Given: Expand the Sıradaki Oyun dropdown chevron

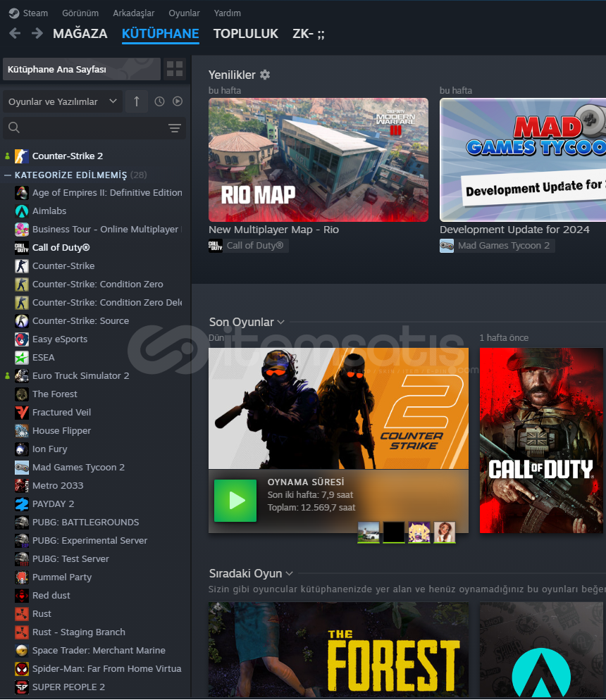Looking at the screenshot, I should click(x=289, y=574).
